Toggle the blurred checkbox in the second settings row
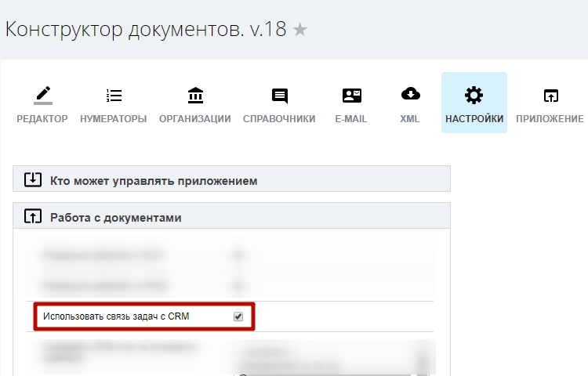 click(238, 285)
